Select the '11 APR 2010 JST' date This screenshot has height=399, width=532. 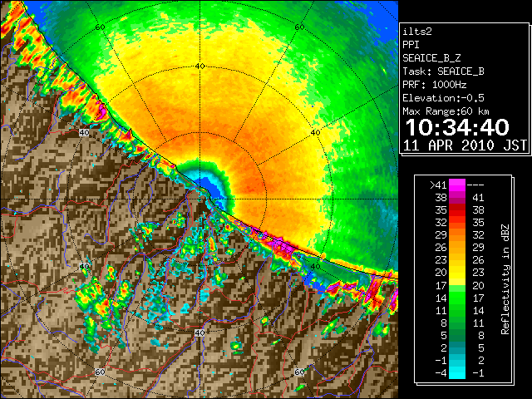(465, 145)
